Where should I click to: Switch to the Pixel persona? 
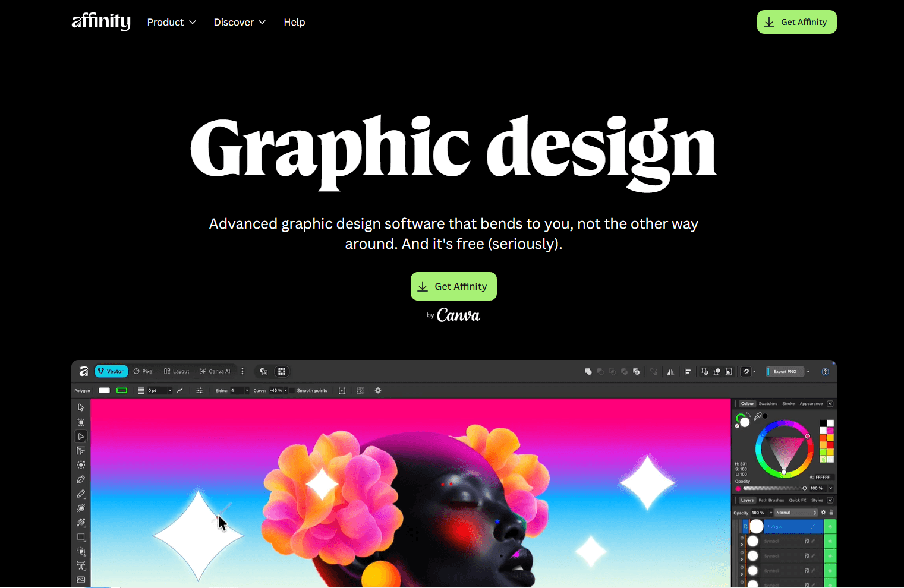click(x=143, y=371)
